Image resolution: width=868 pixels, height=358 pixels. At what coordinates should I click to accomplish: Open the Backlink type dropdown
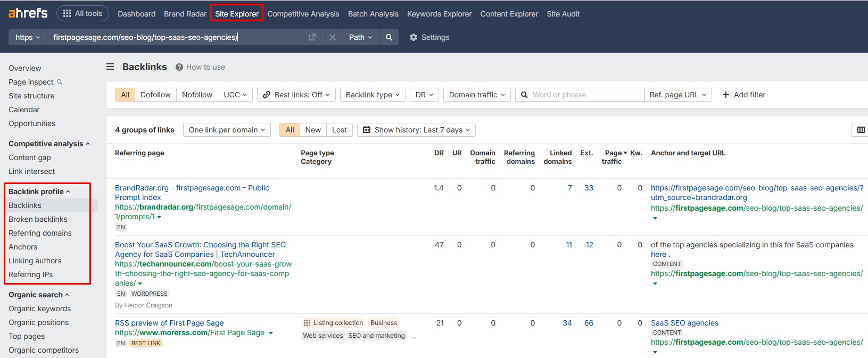point(373,95)
